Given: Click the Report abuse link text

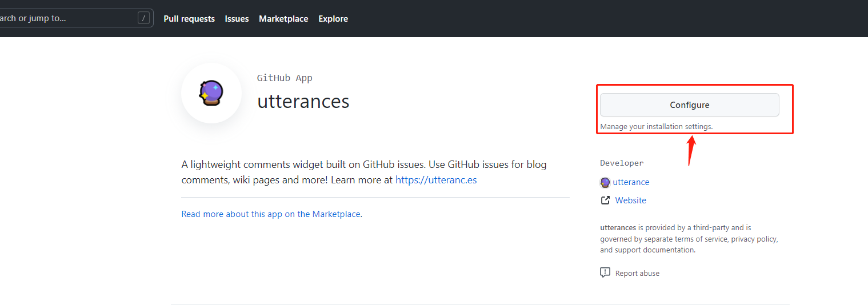Looking at the screenshot, I should (637, 274).
